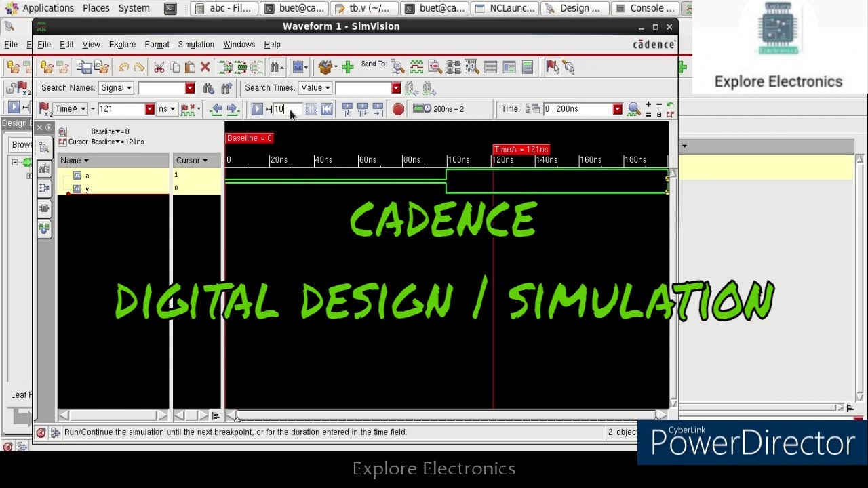This screenshot has width=868, height=488.
Task: Click the simulation run duration field
Action: click(x=287, y=109)
